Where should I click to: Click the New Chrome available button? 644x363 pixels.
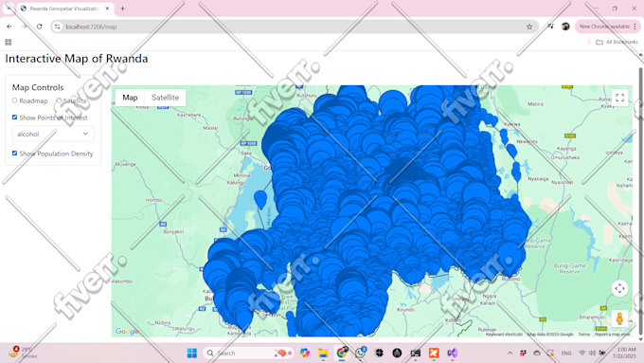click(x=604, y=27)
